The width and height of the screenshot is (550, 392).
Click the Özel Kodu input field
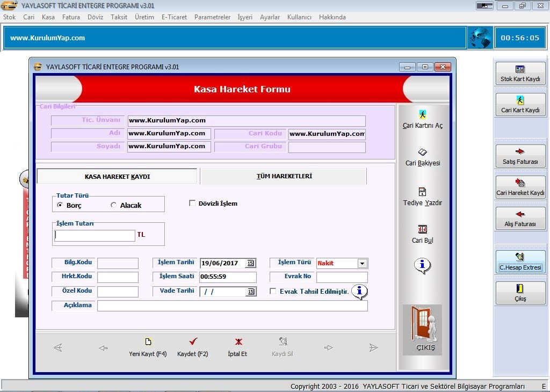(118, 292)
